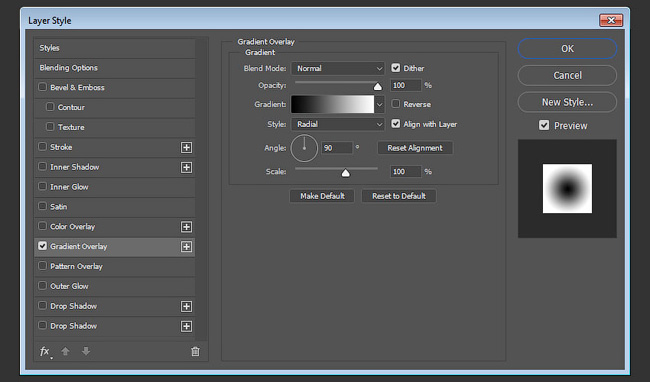Add another Inner Shadow with plus icon
650x382 pixels.
point(187,167)
